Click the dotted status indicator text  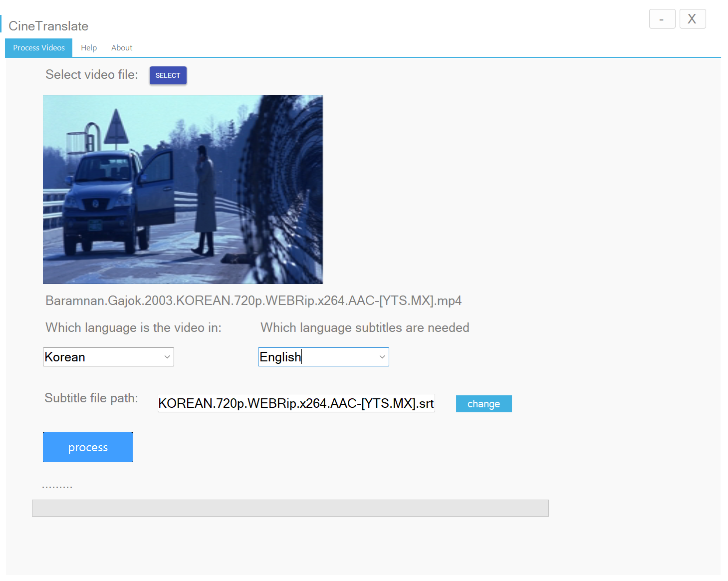pyautogui.click(x=57, y=484)
